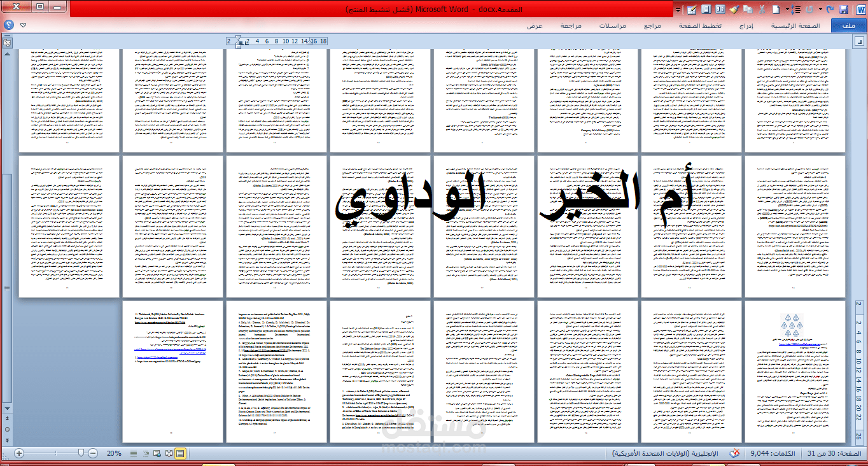
Task: Switch to عرض (View) ribbon tab
Action: pyautogui.click(x=535, y=26)
